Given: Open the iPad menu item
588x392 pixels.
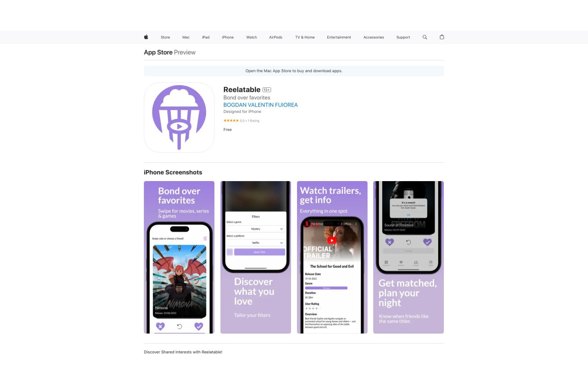Looking at the screenshot, I should (x=206, y=37).
